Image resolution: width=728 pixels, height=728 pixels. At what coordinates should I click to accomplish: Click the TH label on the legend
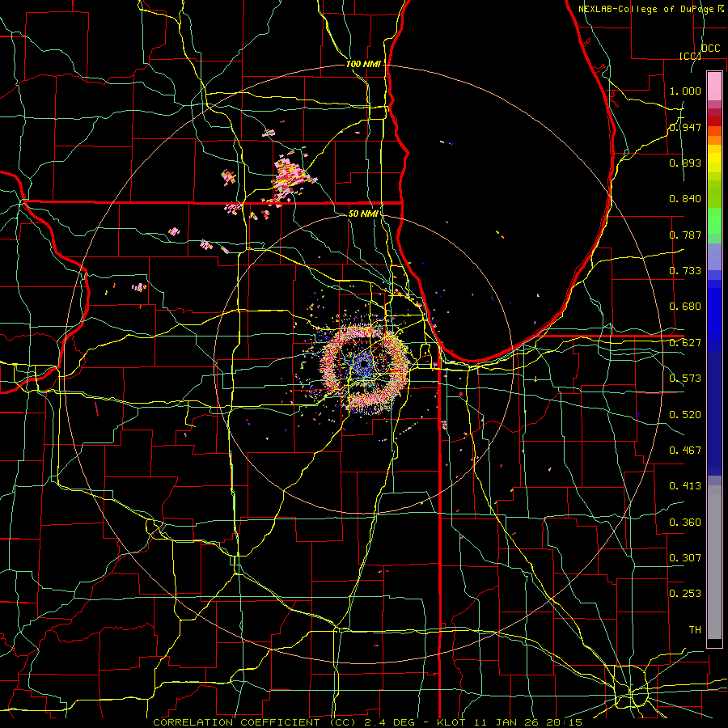(x=695, y=630)
